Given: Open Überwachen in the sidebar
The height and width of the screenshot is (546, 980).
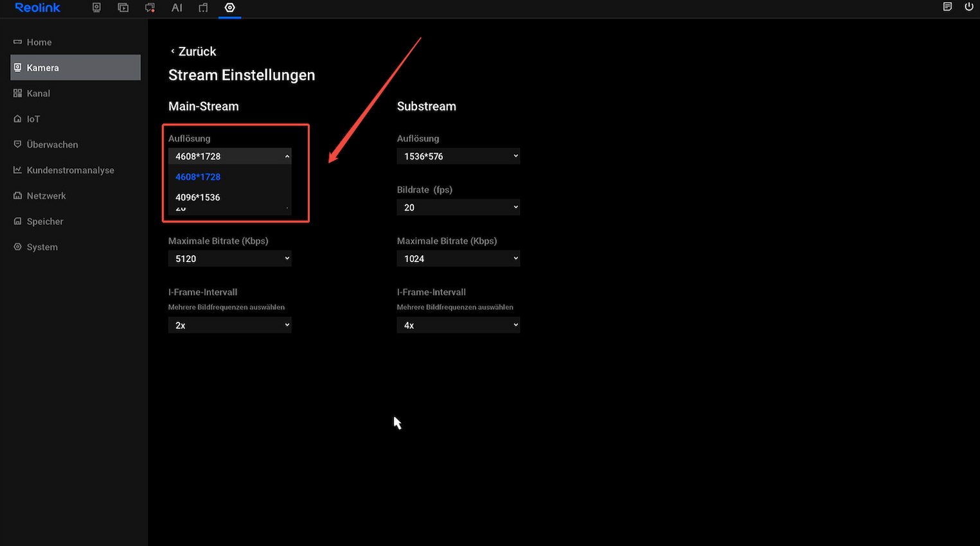Looking at the screenshot, I should click(x=75, y=145).
